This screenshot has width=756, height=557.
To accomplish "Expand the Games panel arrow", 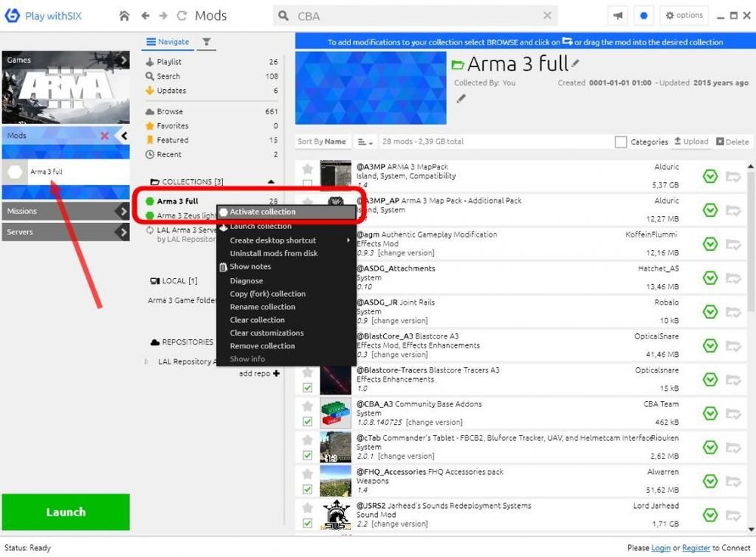I will click(124, 60).
